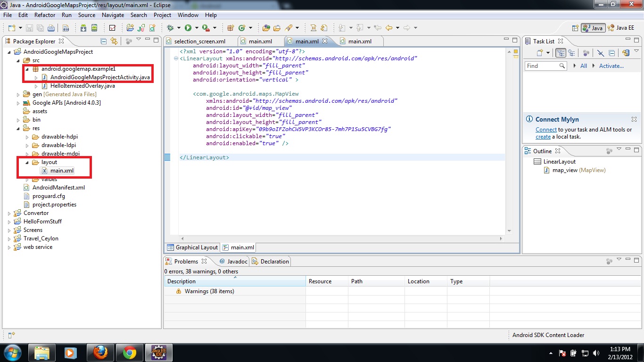Toggle categorized view in the Task List
644x362 pixels.
(x=561, y=53)
